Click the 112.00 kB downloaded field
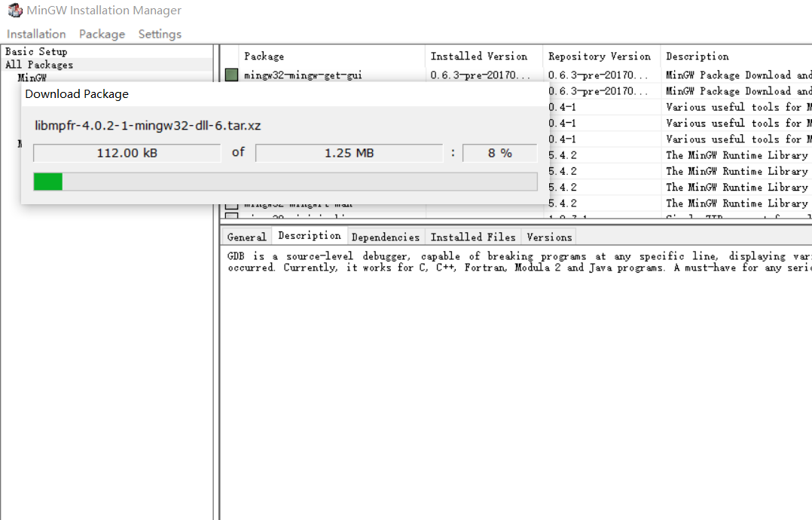This screenshot has height=520, width=812. pos(127,153)
